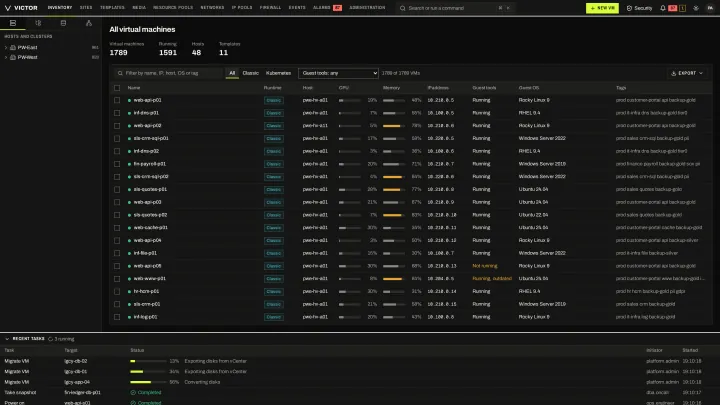
Task: Click the Classic runtime badge for hr-hcm-p01
Action: click(274, 292)
